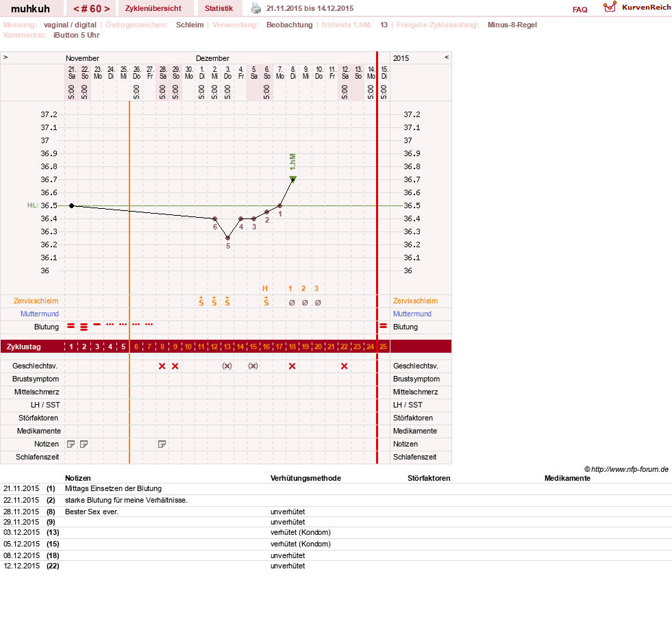672x628 pixels.
Task: Visit the nfp-forum.de copyright link
Action: 627,469
